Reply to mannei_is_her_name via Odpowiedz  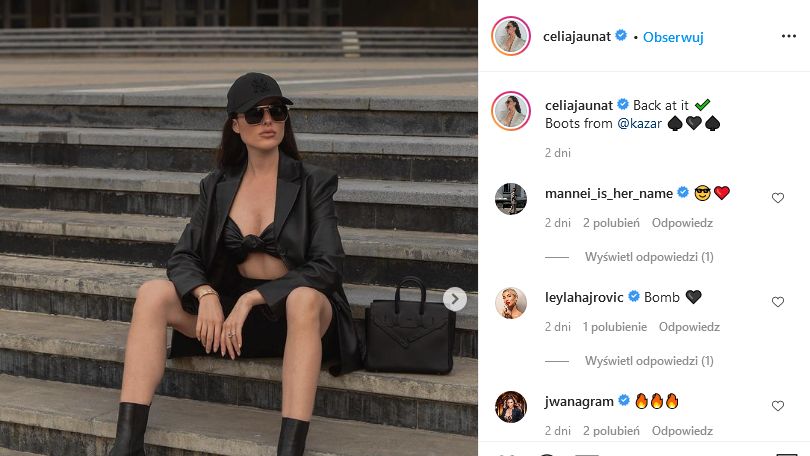[682, 223]
